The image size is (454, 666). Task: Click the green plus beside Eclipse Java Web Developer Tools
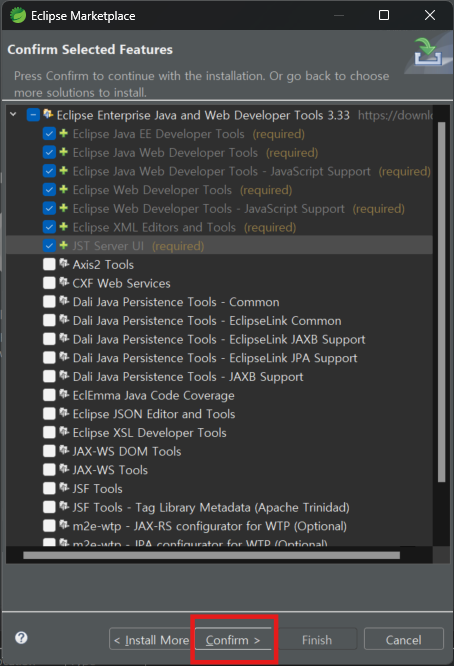click(64, 152)
